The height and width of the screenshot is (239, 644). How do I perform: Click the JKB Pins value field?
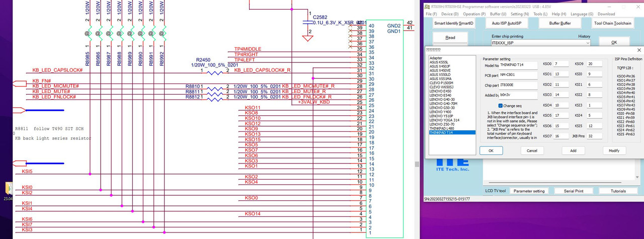[x=594, y=136]
